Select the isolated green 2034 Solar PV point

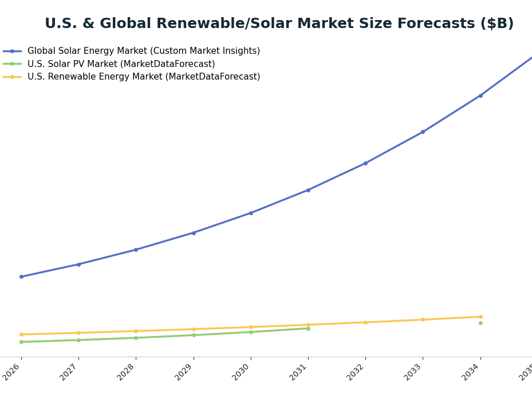coord(481,323)
